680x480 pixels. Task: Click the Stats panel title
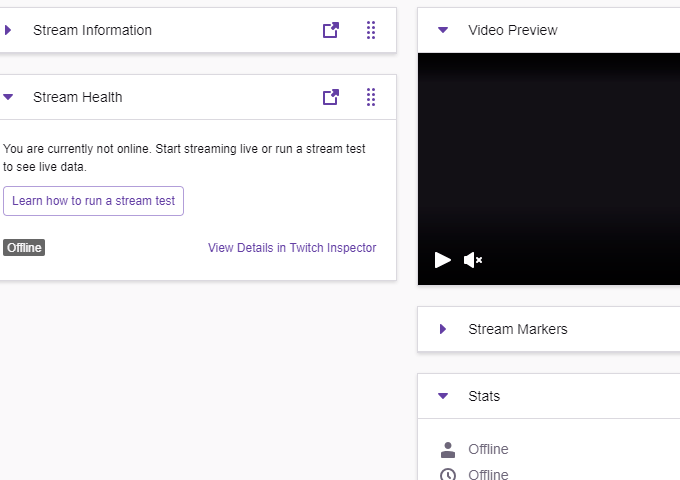[x=484, y=396]
